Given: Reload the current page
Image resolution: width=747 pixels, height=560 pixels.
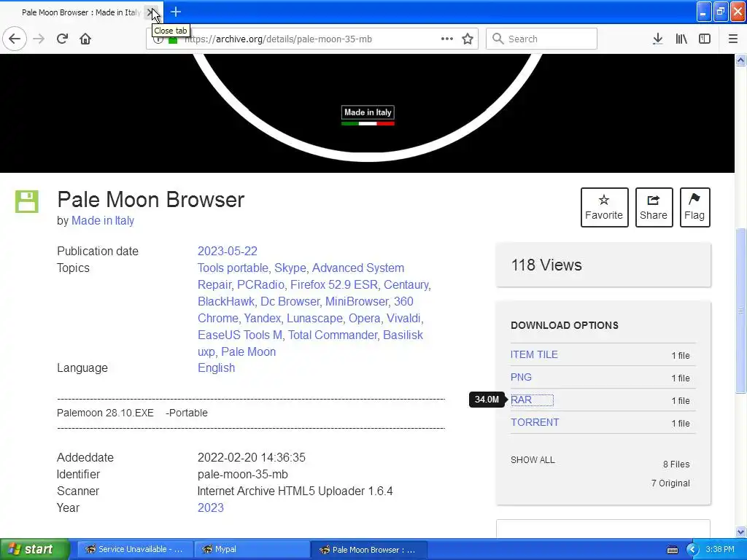Looking at the screenshot, I should point(63,39).
